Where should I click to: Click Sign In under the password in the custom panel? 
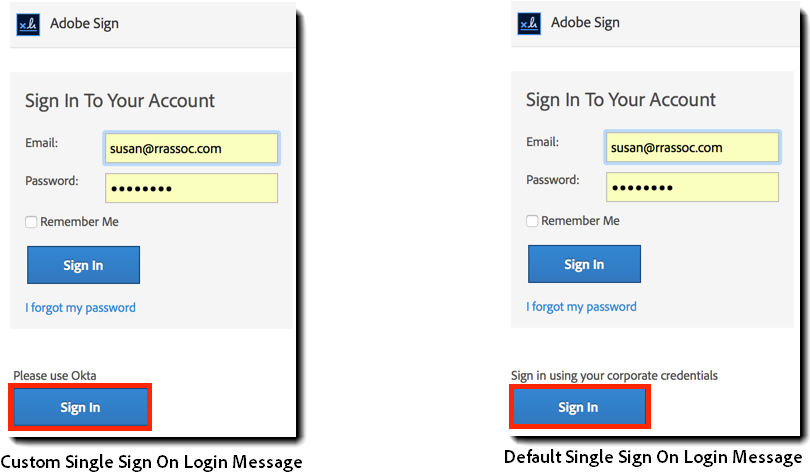tap(83, 265)
